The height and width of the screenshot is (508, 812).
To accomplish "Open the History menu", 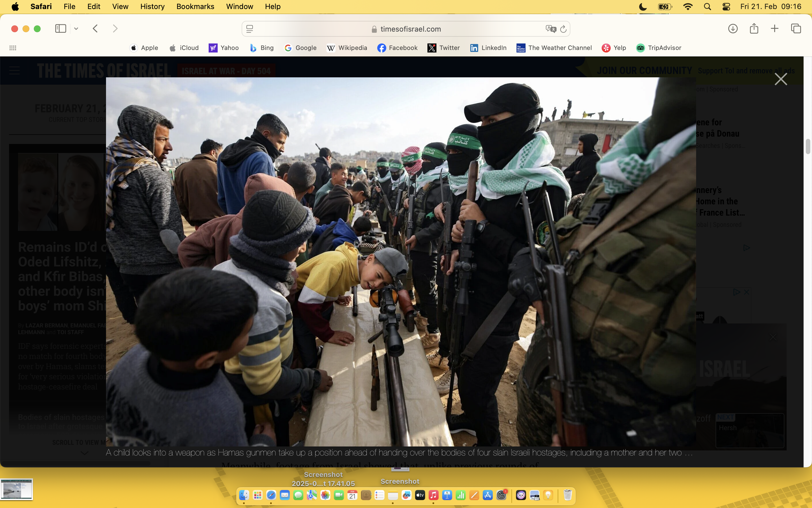I will tap(152, 6).
